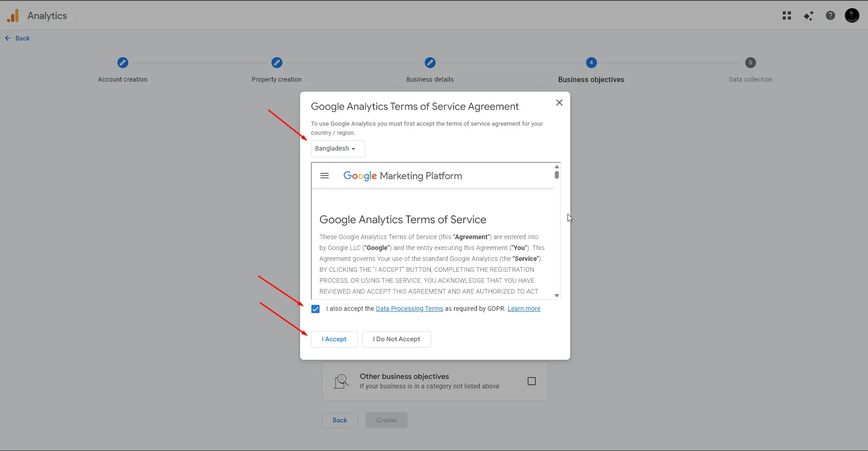Click the Back button beside Create
The height and width of the screenshot is (451, 868).
pyautogui.click(x=340, y=421)
